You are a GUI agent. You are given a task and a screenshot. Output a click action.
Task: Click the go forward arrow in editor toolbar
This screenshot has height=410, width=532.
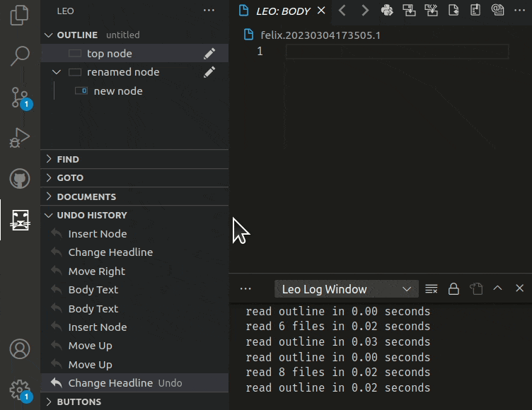(x=365, y=11)
